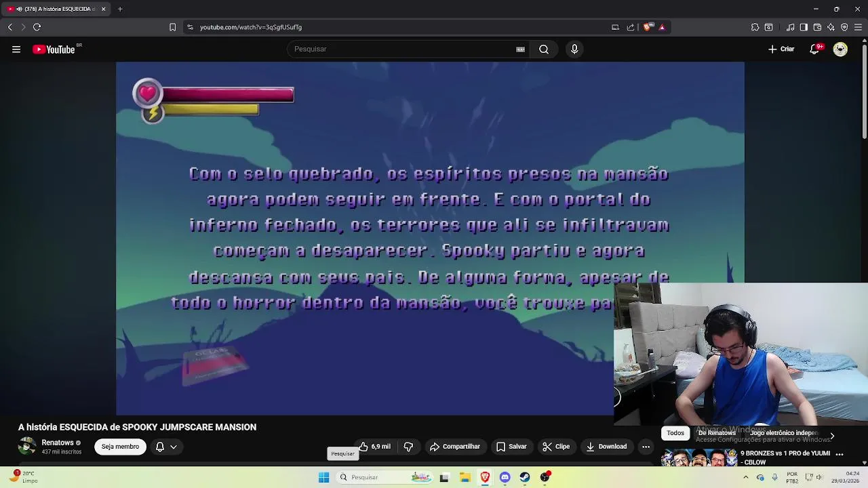Open the account avatar menu

(x=840, y=49)
